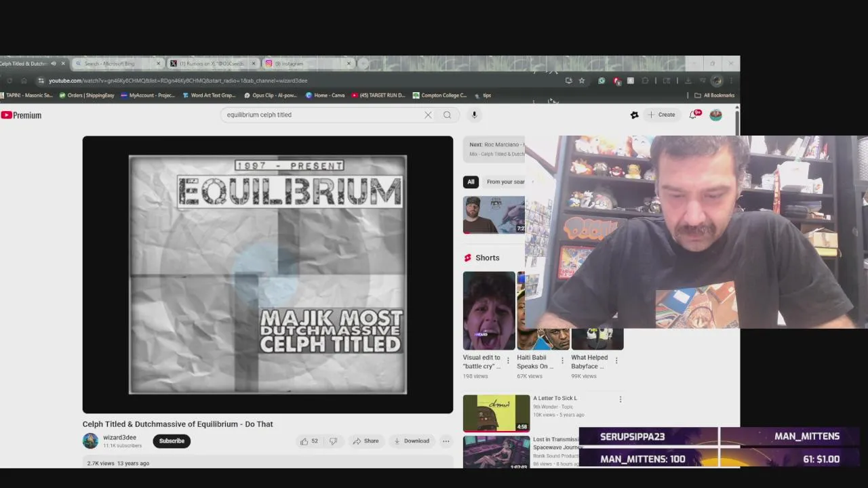Start voice search with the microphone
This screenshot has height=488, width=868.
coord(475,115)
